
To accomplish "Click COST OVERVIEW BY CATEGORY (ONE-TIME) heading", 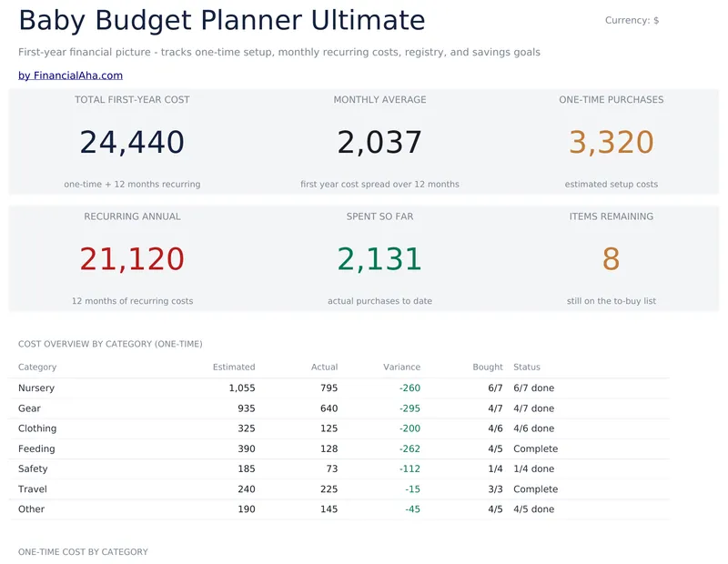I will [110, 345].
